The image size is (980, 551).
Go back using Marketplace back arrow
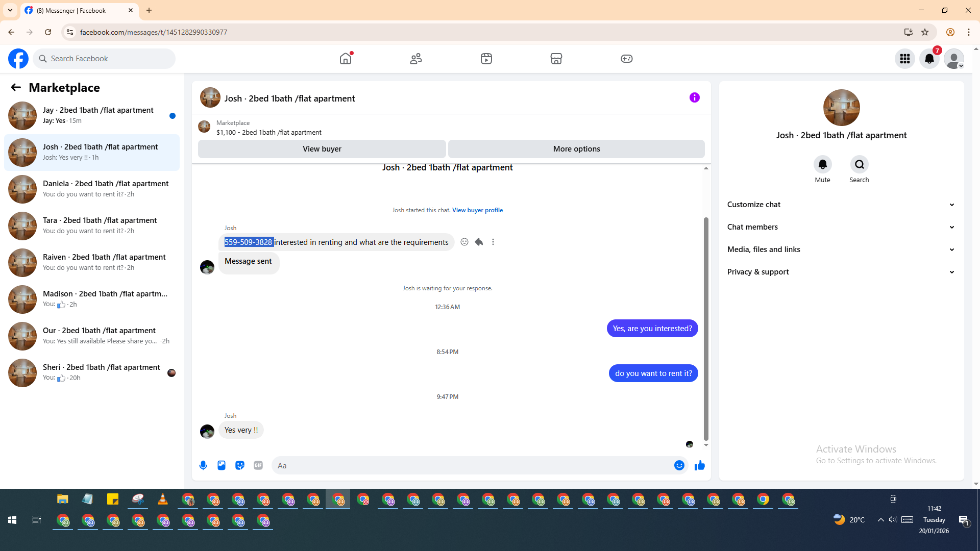(16, 87)
